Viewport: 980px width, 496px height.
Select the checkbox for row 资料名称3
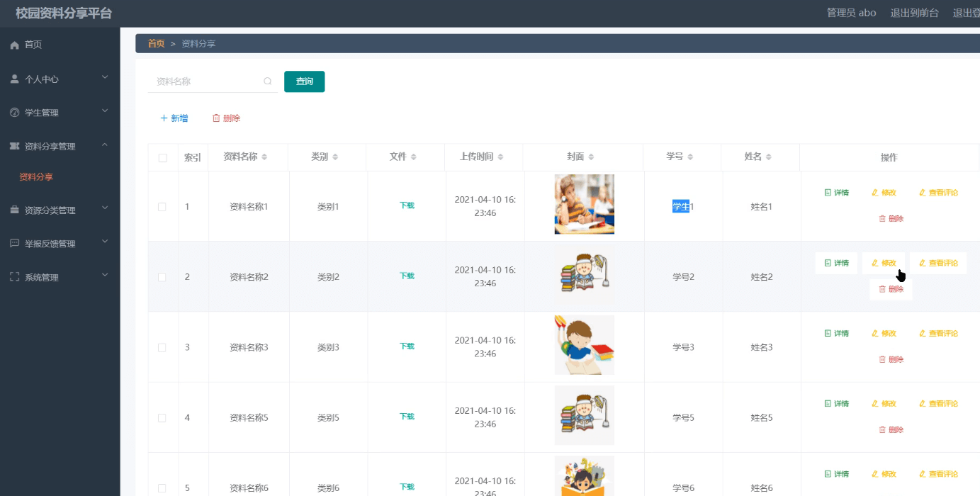click(x=162, y=348)
